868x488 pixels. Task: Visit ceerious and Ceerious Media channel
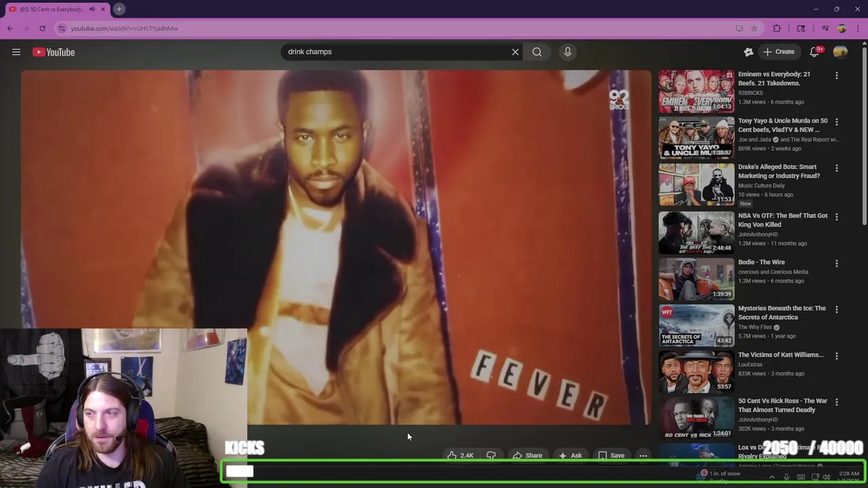773,272
